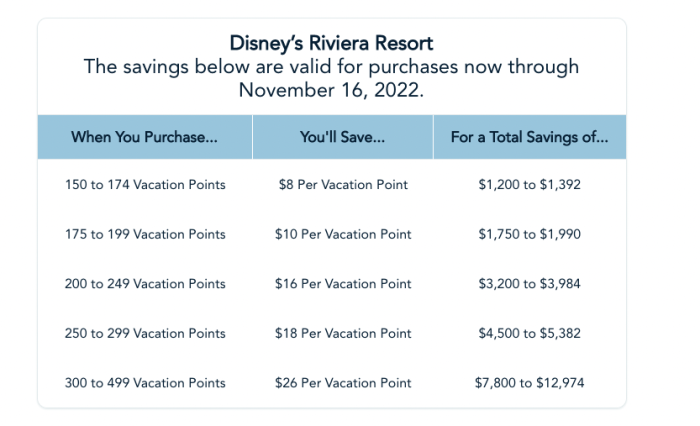700x426 pixels.
Task: Click the 175 to 199 Vacation Points cell
Action: (145, 234)
